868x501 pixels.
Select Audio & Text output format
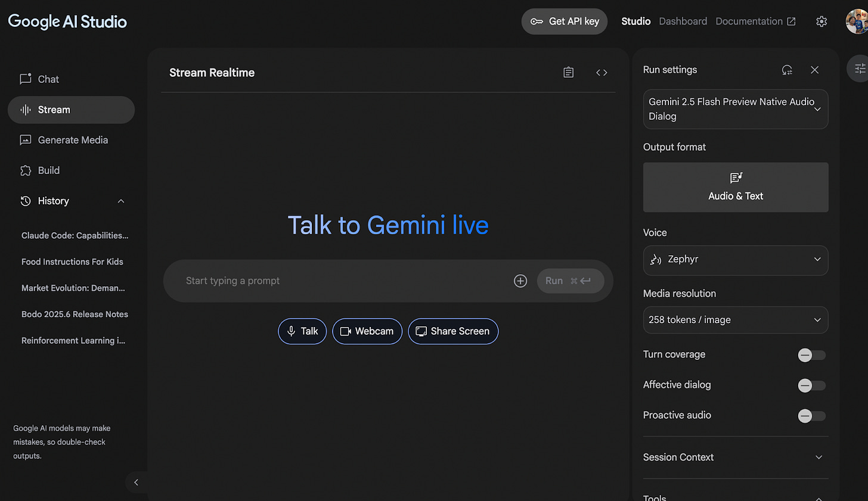[x=736, y=187]
